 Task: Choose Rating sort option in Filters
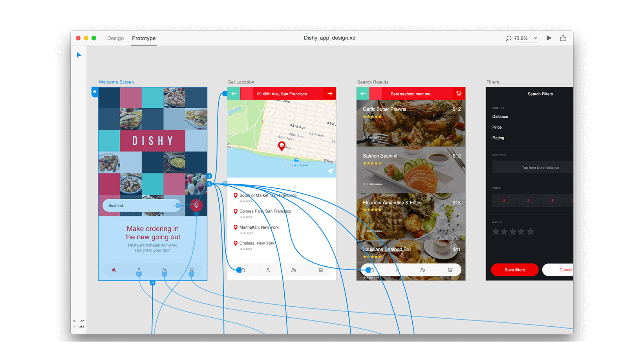click(498, 138)
